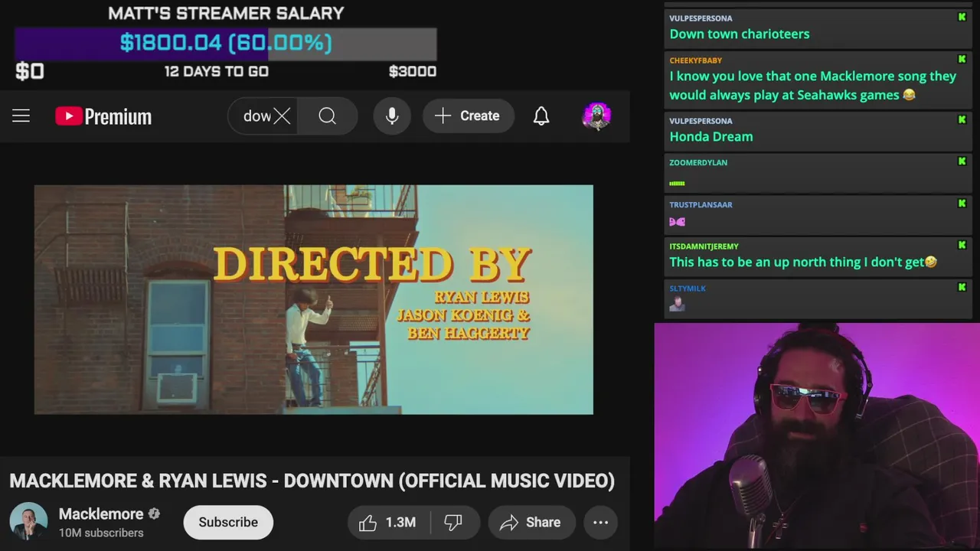The width and height of the screenshot is (980, 551).
Task: Click the magnifier search button
Action: click(327, 116)
